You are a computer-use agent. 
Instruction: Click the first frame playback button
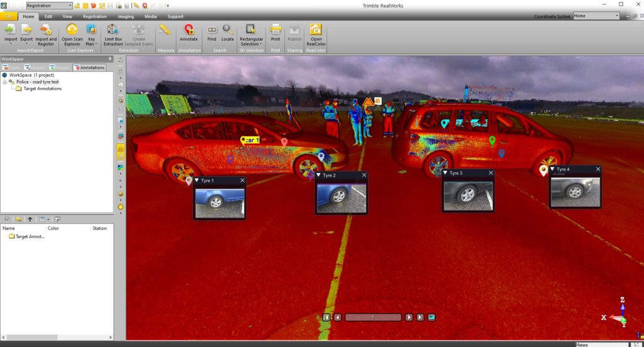pyautogui.click(x=326, y=317)
